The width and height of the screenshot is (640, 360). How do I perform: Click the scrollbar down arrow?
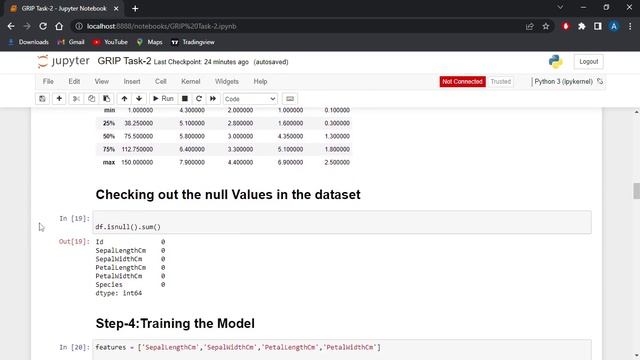pyautogui.click(x=636, y=356)
